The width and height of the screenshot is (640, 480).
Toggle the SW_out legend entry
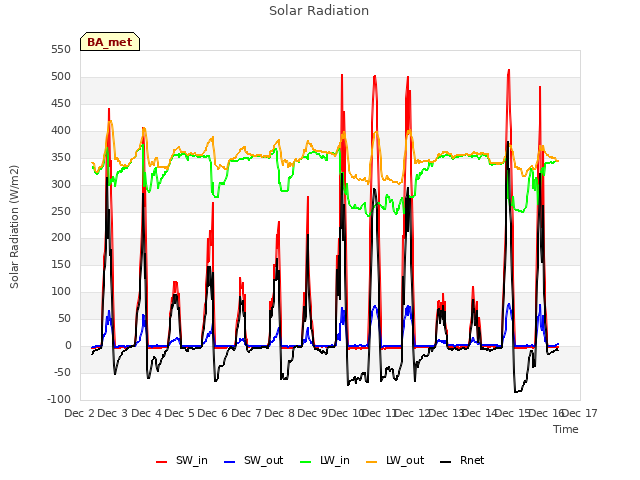pyautogui.click(x=253, y=460)
